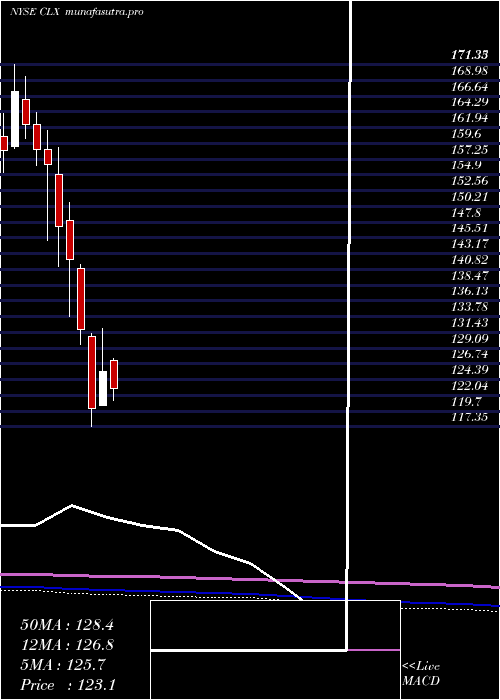Click the 152.56 price axis label
Image resolution: width=500 pixels, height=700 pixels.
pyautogui.click(x=470, y=181)
